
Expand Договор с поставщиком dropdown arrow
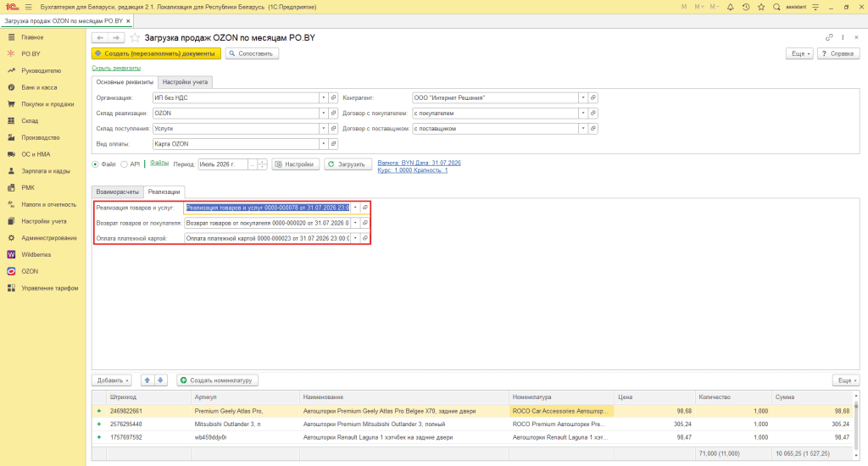583,129
